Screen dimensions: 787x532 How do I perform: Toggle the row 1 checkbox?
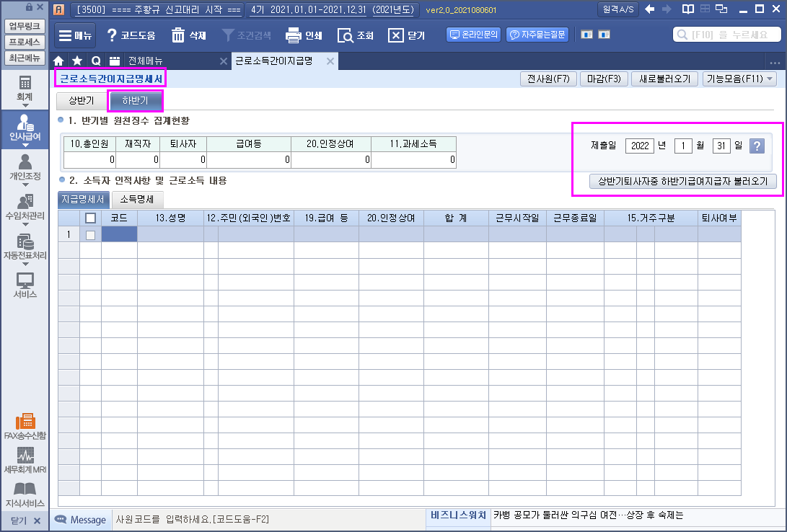[x=90, y=235]
